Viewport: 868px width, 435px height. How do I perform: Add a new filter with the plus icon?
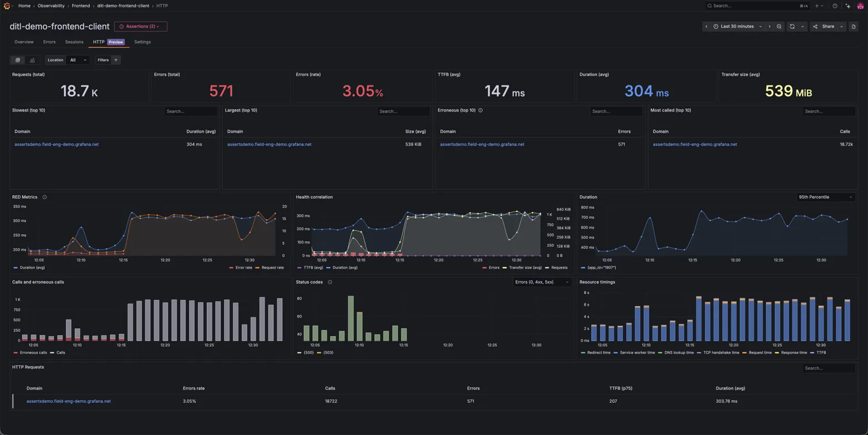(x=115, y=60)
